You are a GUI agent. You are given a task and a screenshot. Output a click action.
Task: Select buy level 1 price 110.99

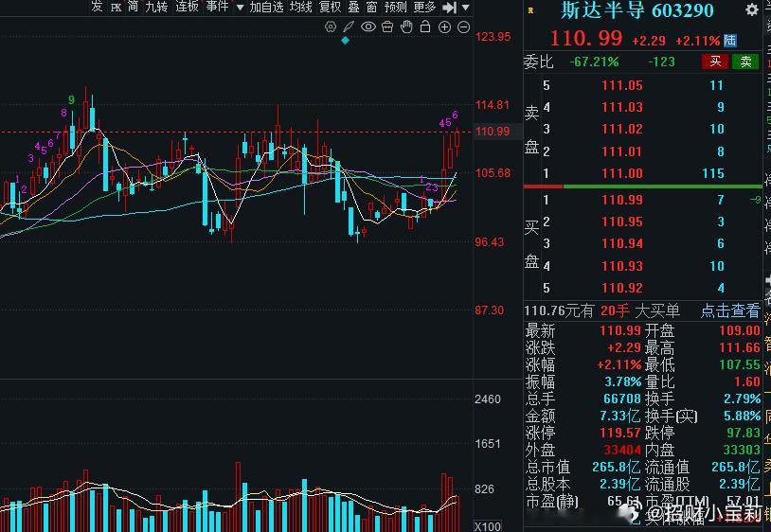[x=622, y=200]
